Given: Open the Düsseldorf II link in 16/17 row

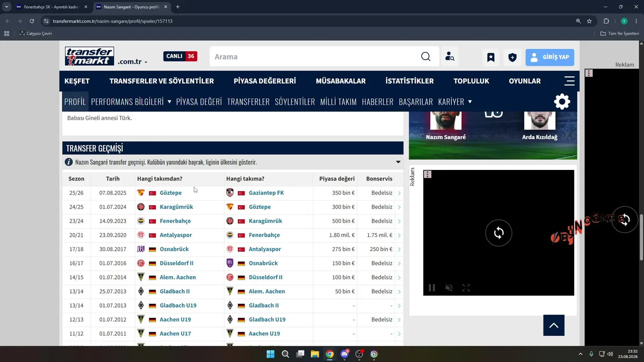Looking at the screenshot, I should coord(177,263).
